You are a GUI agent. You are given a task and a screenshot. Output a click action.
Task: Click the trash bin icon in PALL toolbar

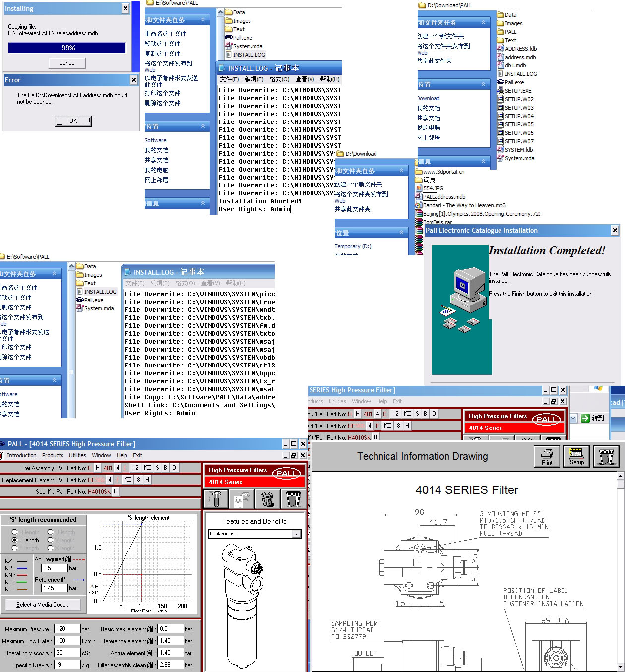pyautogui.click(x=267, y=499)
